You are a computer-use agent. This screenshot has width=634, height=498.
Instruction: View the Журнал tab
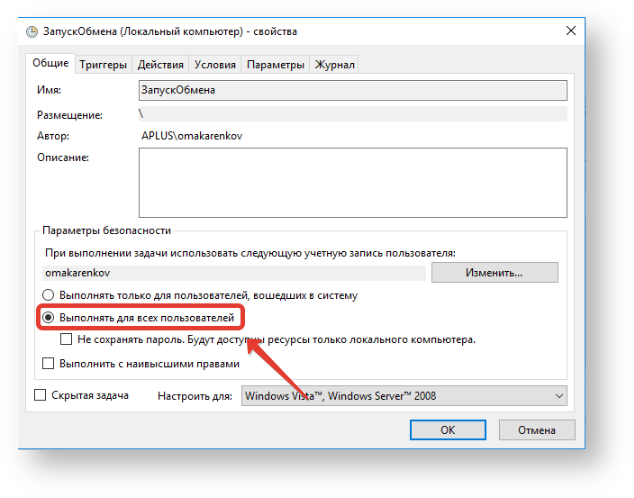click(335, 65)
